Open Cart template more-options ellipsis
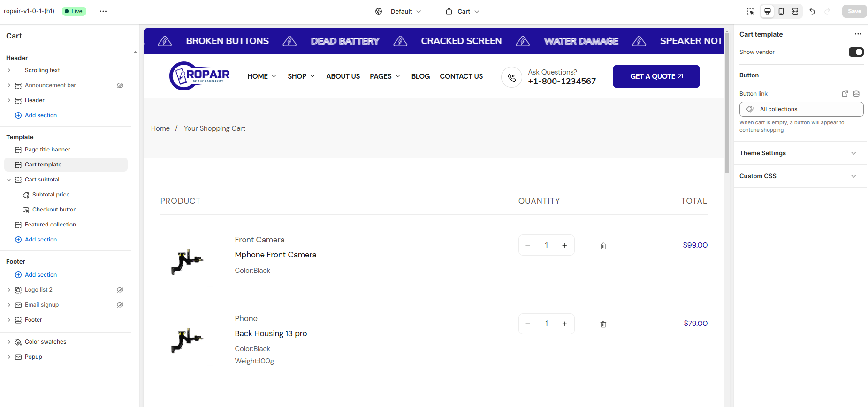Viewport: 868px width, 407px height. point(858,34)
